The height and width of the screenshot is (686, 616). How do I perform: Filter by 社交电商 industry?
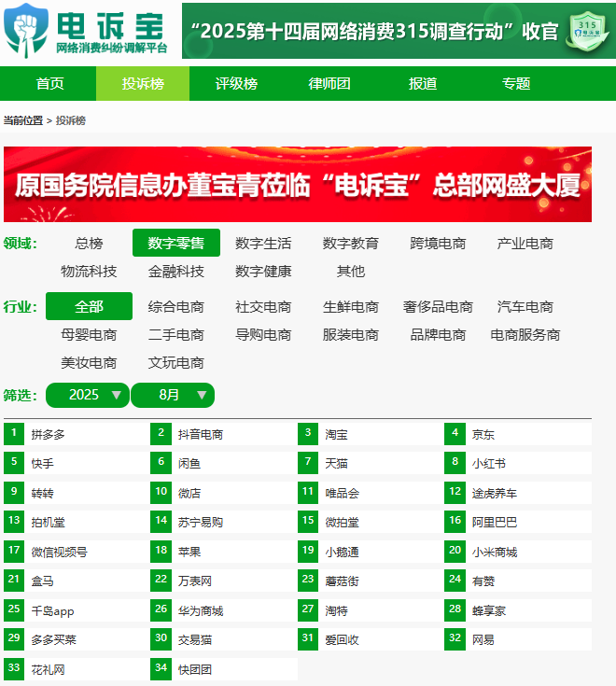[263, 306]
